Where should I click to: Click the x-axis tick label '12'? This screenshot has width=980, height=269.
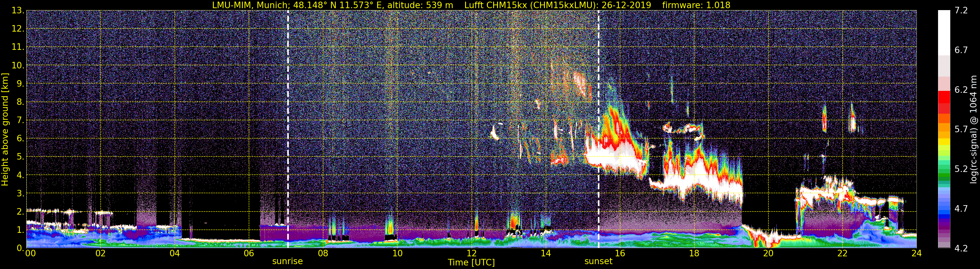pos(471,254)
